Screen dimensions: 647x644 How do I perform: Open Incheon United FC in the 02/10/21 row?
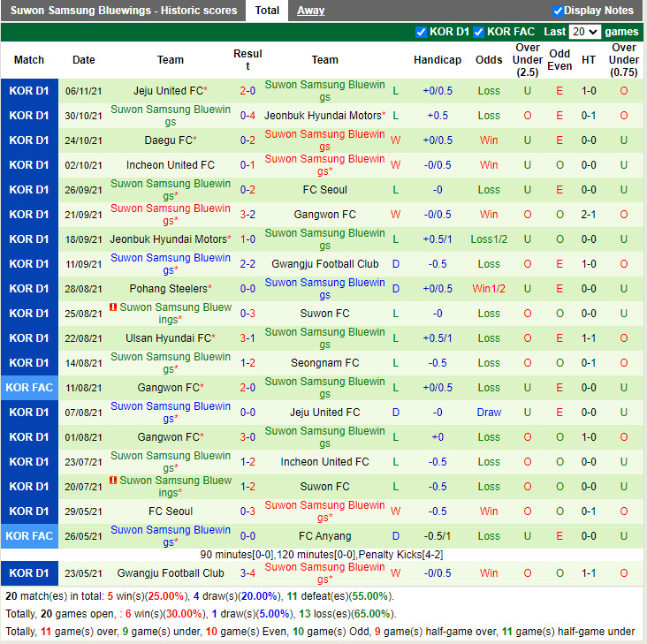point(171,165)
